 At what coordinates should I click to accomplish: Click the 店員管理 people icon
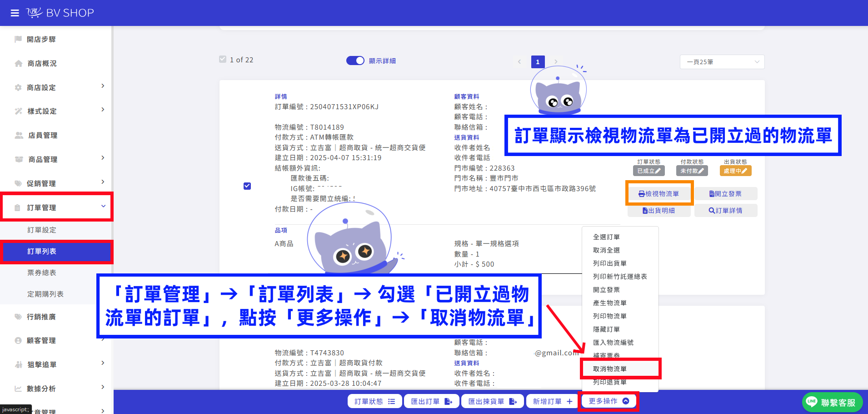point(19,135)
